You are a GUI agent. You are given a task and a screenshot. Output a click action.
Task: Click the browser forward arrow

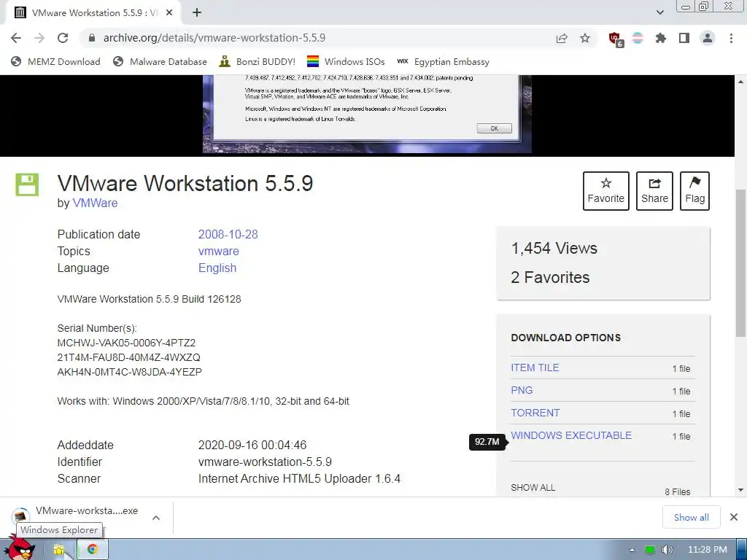pos(39,38)
